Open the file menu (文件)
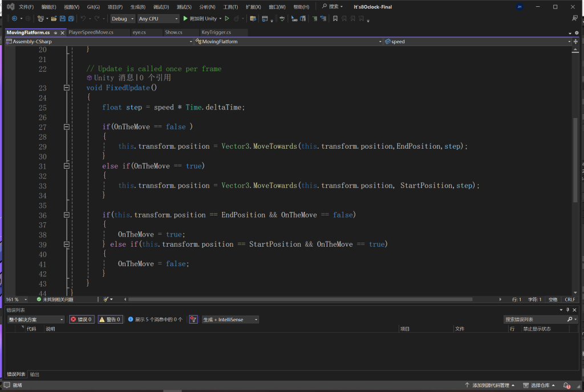Image resolution: width=584 pixels, height=392 pixels. [26, 7]
